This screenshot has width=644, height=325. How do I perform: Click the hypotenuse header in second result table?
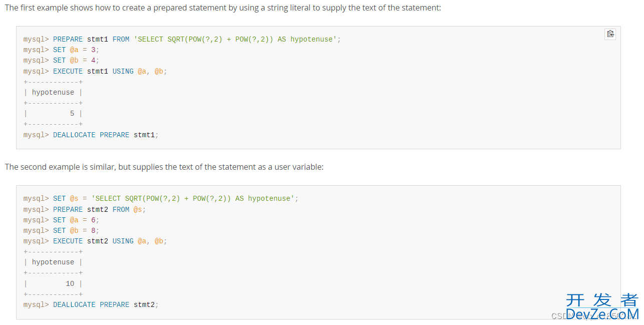point(53,262)
